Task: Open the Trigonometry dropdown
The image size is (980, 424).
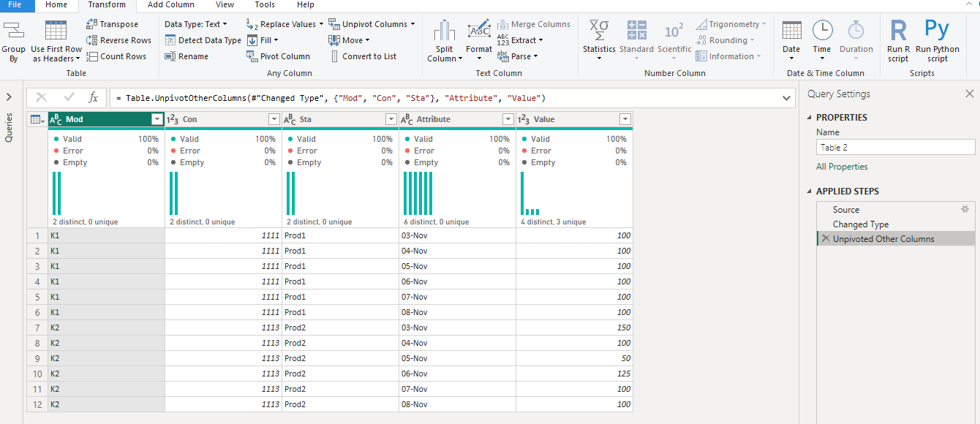Action: (732, 24)
